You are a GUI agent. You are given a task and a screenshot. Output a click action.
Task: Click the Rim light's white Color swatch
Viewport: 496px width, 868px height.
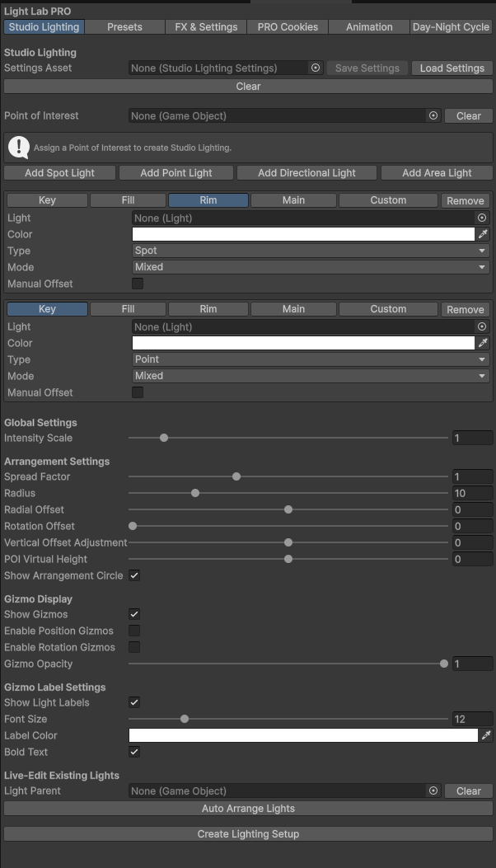click(x=303, y=234)
